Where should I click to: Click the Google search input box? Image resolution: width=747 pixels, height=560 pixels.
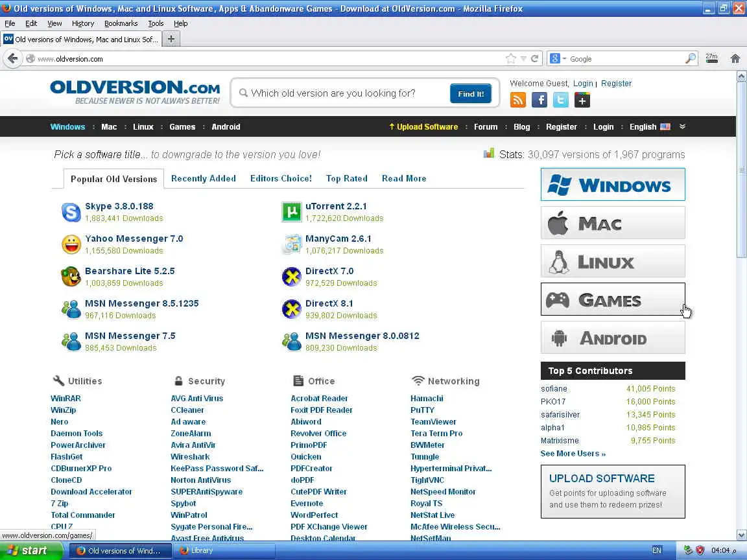(x=626, y=58)
